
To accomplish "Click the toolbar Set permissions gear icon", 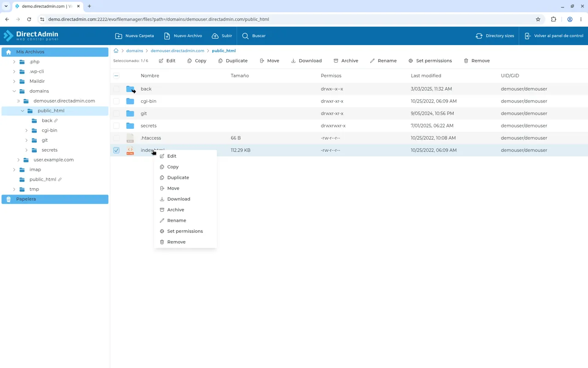I will (x=411, y=61).
